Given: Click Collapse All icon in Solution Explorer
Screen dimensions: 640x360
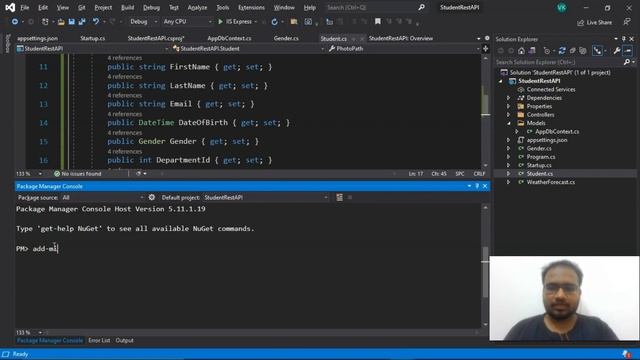Looking at the screenshot, I should click(573, 51).
